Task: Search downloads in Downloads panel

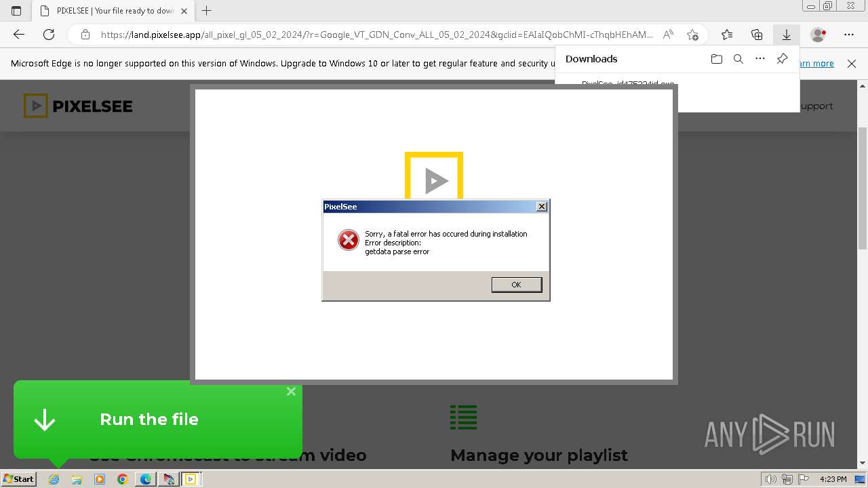Action: coord(738,59)
